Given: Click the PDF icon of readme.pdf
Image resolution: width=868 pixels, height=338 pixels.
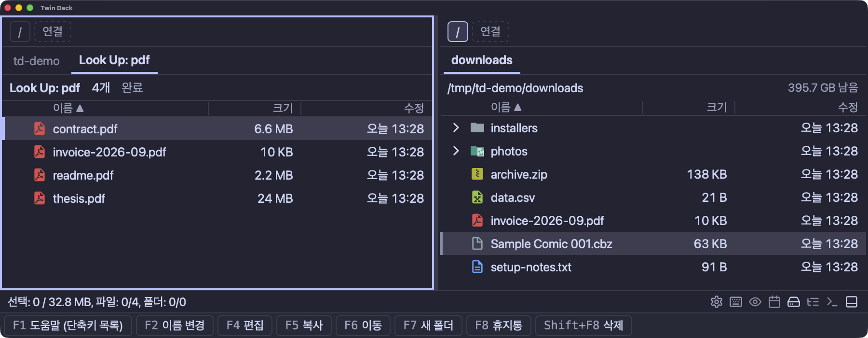Looking at the screenshot, I should [x=40, y=175].
